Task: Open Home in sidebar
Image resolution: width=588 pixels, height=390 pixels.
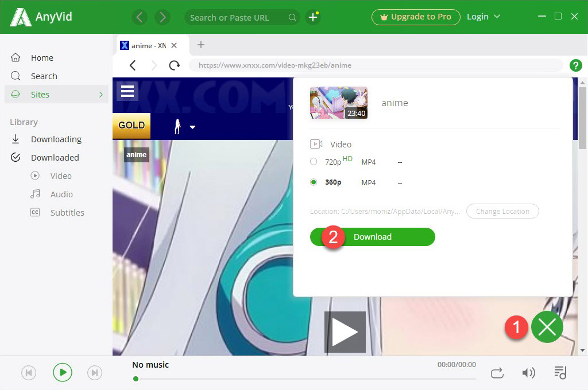Action: [x=56, y=58]
